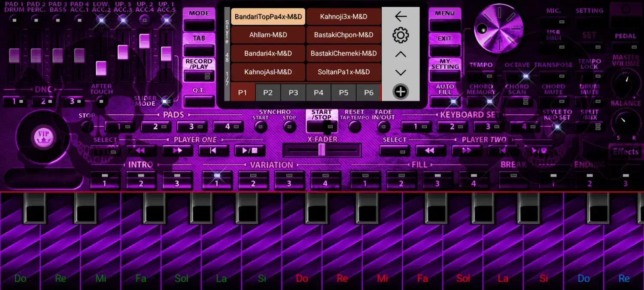Switch to page tab P3
This screenshot has height=290, width=644.
pos(293,92)
